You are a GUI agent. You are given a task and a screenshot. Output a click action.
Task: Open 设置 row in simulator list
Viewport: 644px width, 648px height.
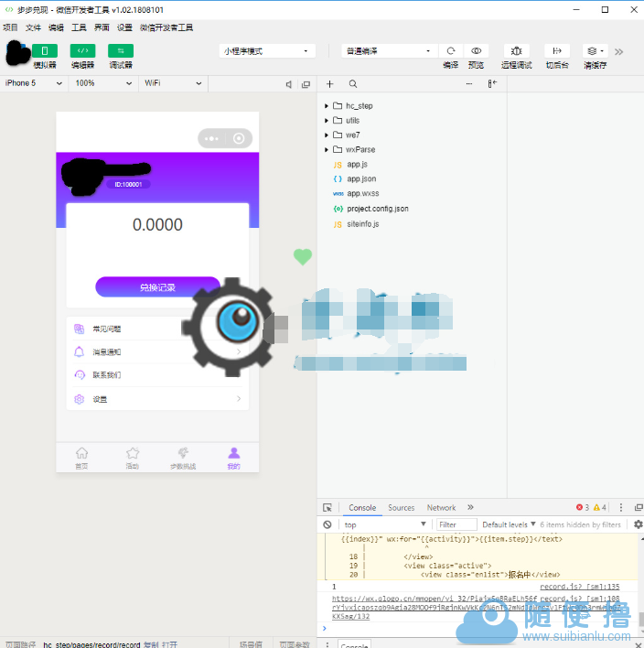coord(157,399)
